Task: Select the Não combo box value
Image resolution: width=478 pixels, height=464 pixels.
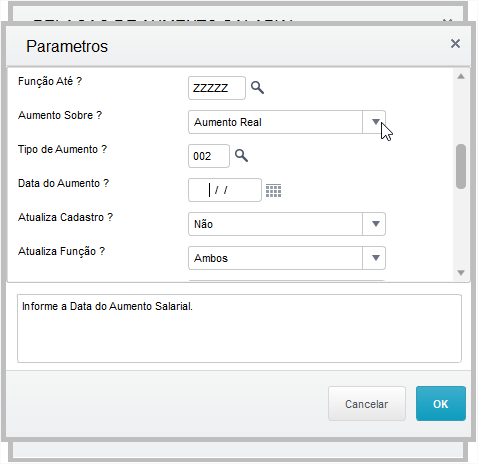Action: 275,224
